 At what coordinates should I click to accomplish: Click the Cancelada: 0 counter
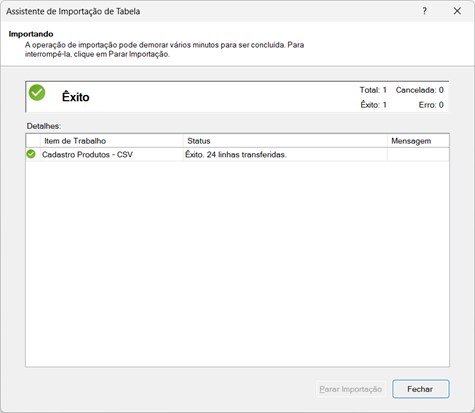(x=420, y=90)
